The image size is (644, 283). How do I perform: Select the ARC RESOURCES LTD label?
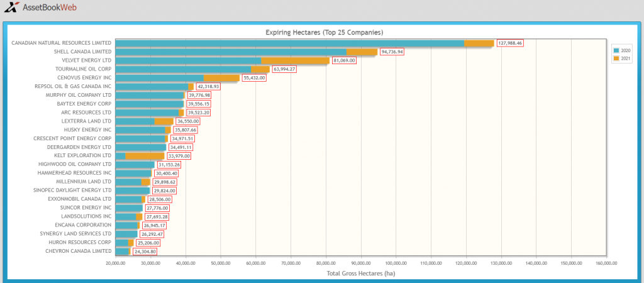pyautogui.click(x=86, y=112)
